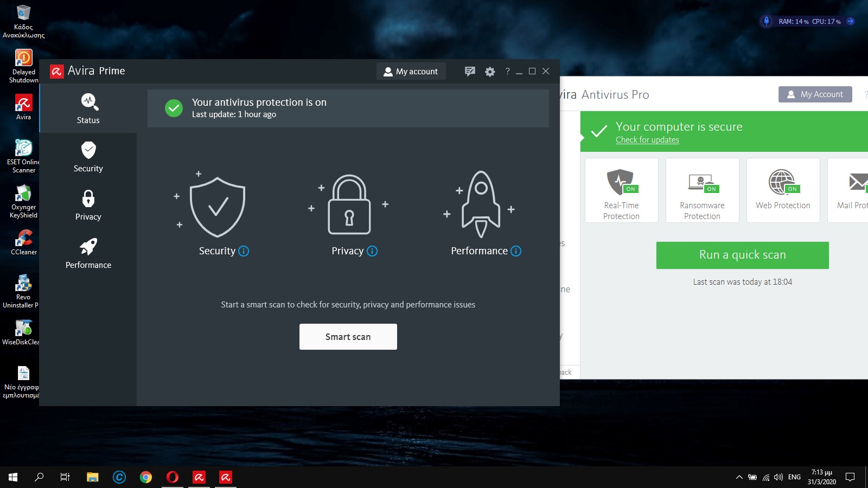This screenshot has width=868, height=488.
Task: Click the large Performance rocket icon
Action: pyautogui.click(x=481, y=204)
